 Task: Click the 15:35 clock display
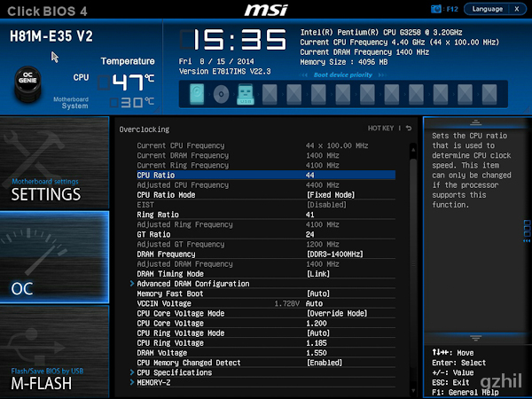(233, 40)
